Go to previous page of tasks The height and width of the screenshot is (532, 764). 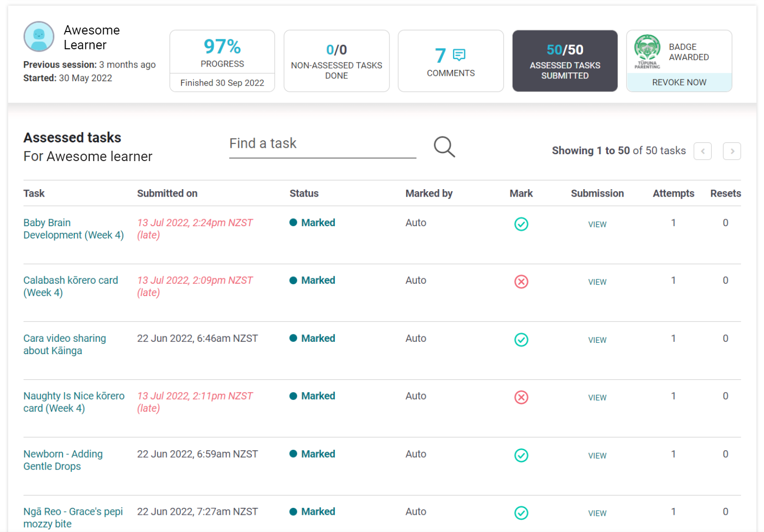702,151
